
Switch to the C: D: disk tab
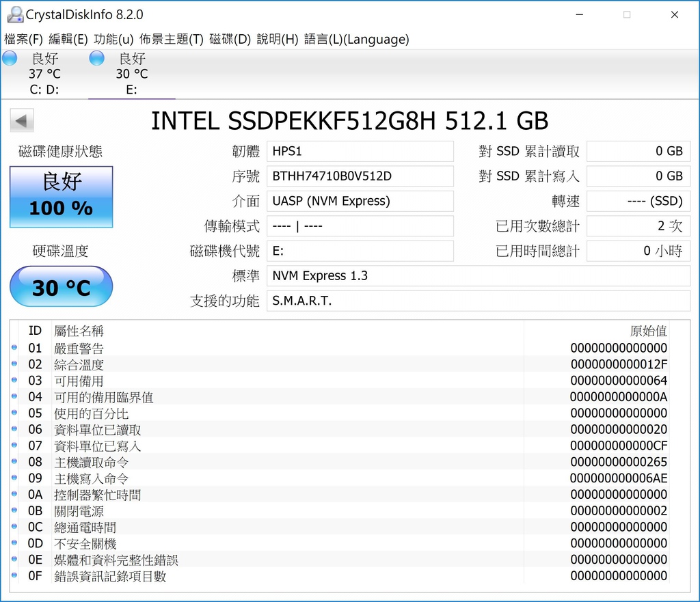tap(44, 74)
